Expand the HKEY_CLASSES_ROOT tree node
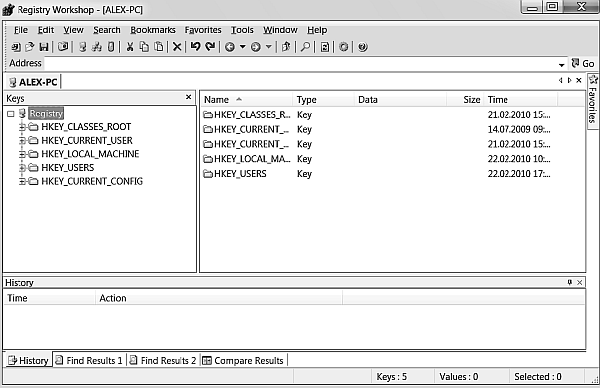 coord(22,127)
